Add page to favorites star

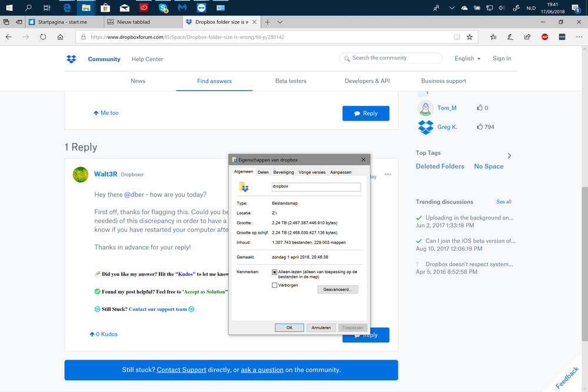tap(470, 36)
